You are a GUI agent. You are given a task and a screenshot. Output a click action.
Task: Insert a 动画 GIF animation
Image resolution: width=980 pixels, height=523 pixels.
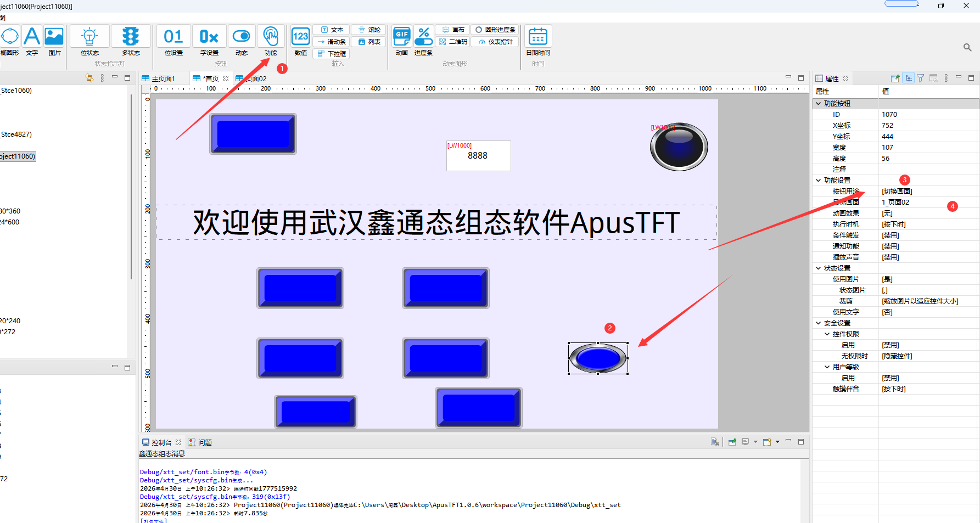(402, 41)
